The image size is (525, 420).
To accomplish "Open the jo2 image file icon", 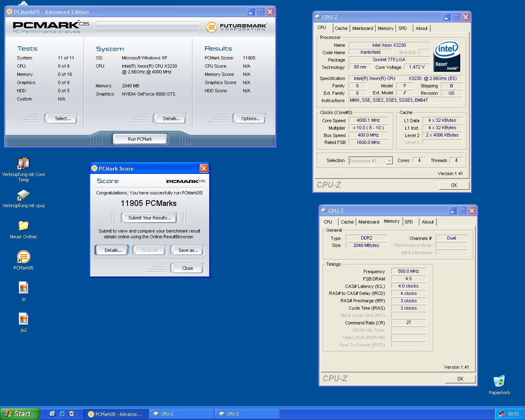I will [x=23, y=319].
